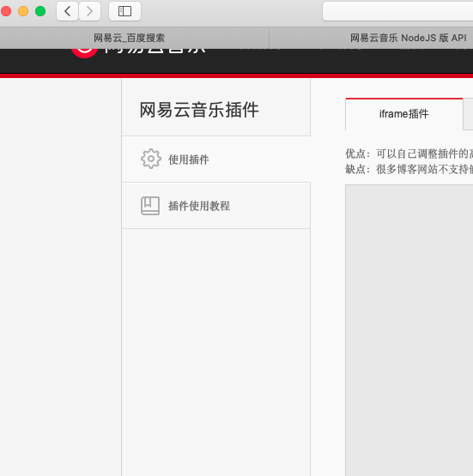Click the 网易云音乐插件 heading

pyautogui.click(x=199, y=110)
